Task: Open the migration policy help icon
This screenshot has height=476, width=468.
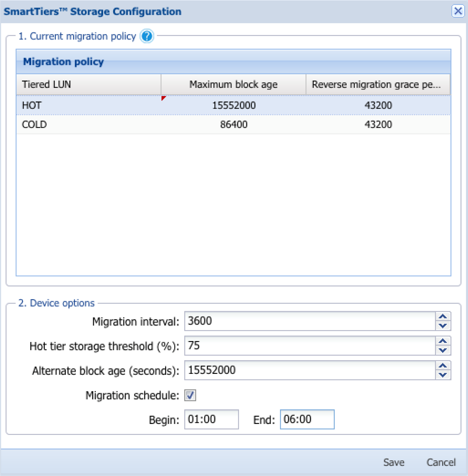Action: coord(147,36)
